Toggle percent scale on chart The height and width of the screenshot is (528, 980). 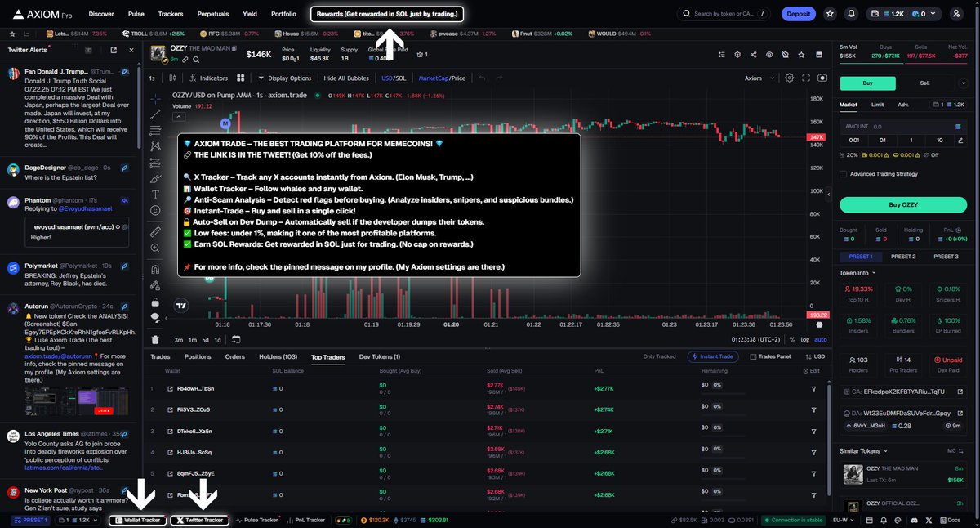[x=792, y=340]
